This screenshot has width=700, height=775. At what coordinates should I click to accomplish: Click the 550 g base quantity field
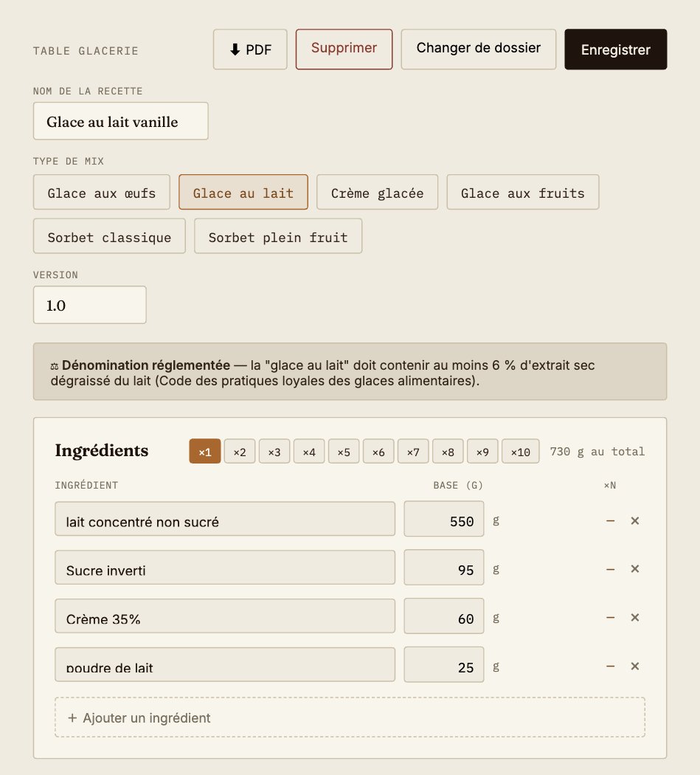pyautogui.click(x=444, y=519)
